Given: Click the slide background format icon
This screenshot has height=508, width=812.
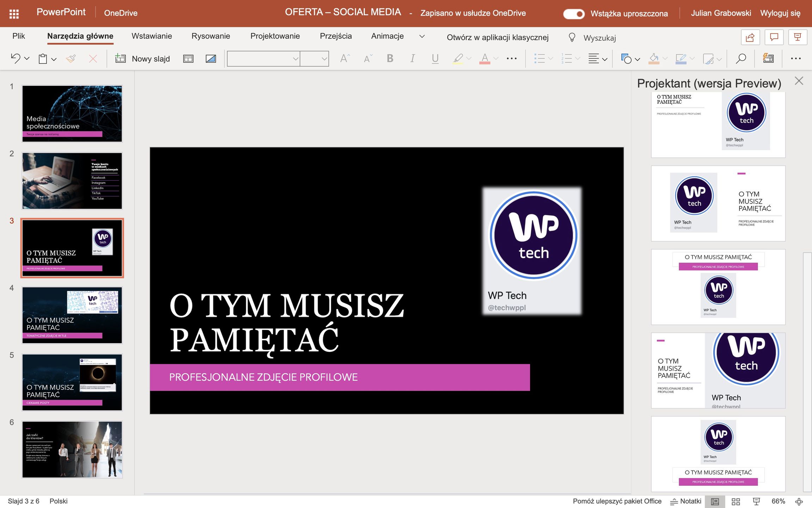Looking at the screenshot, I should pos(211,59).
